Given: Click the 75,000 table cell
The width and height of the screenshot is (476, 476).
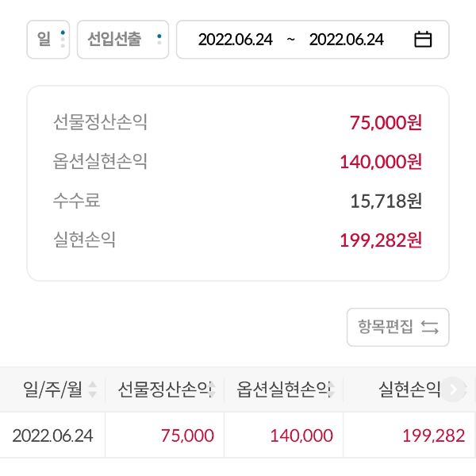Looking at the screenshot, I should 187,436.
